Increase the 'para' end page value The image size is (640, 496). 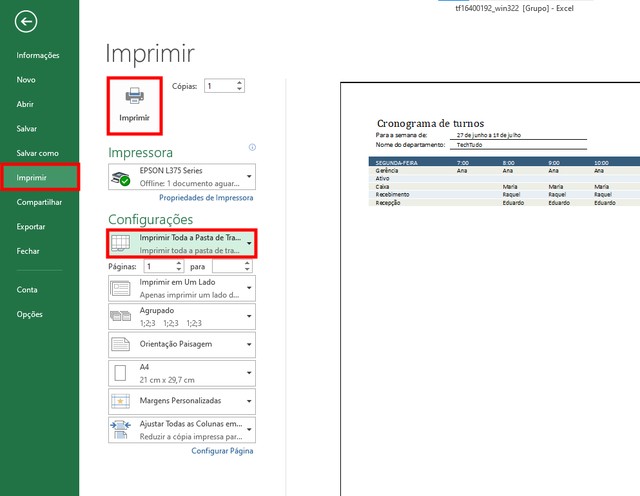247,263
